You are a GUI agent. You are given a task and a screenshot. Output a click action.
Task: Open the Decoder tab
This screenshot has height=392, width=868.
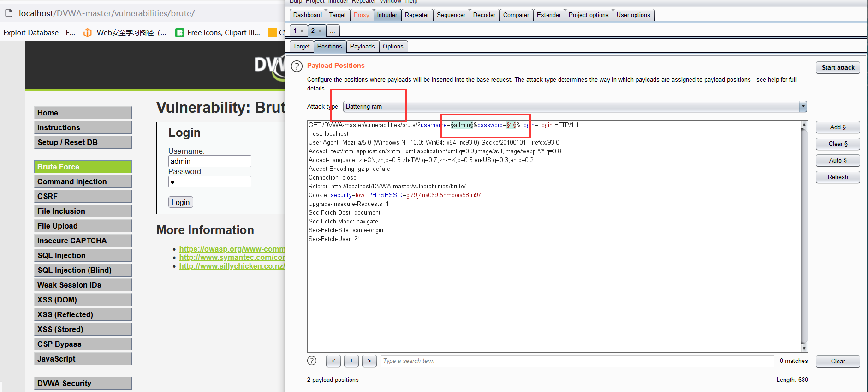click(x=484, y=15)
